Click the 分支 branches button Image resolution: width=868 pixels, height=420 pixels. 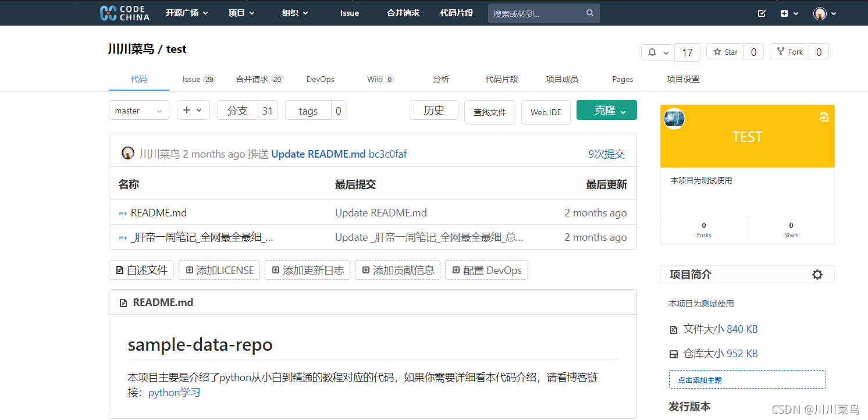[x=237, y=111]
